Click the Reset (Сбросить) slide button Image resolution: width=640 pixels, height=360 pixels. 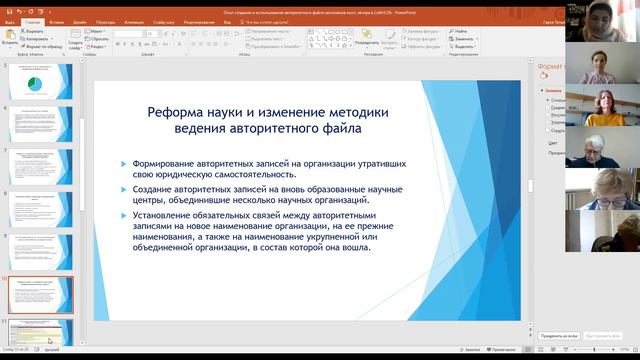[97, 39]
